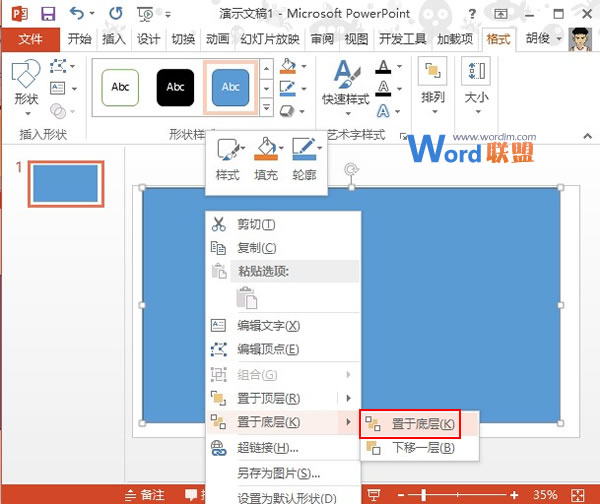Viewport: 600px width, 504px height.
Task: Click the user avatar picture
Action: point(580,39)
